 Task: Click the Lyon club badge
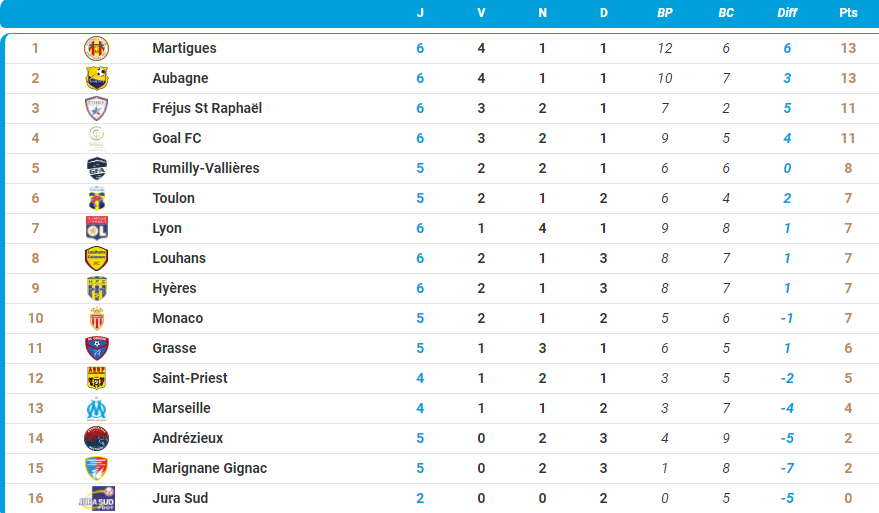click(97, 228)
